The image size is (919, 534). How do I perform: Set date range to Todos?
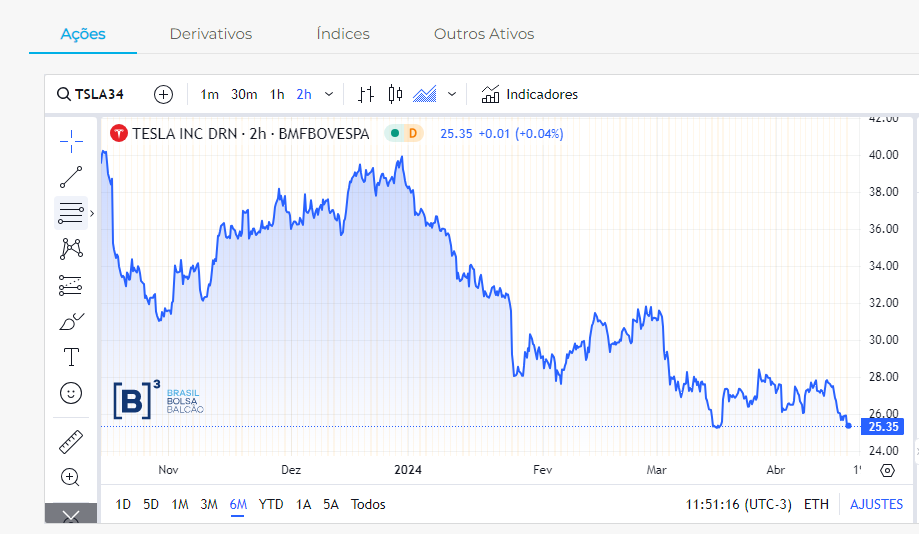(368, 505)
